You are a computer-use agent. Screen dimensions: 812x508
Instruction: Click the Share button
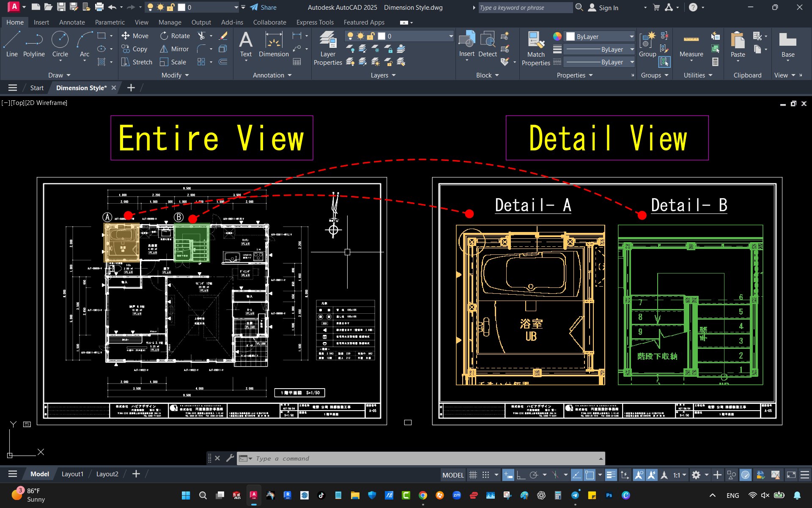click(263, 7)
